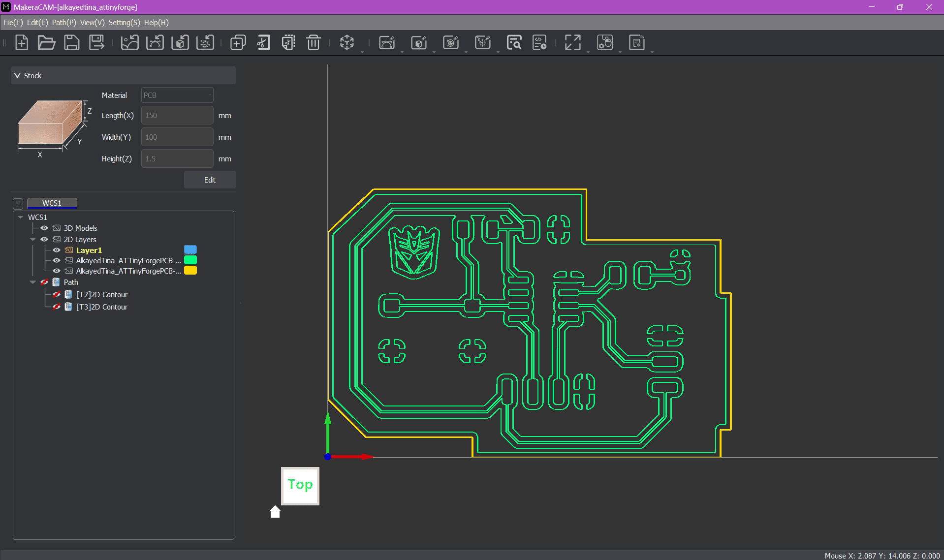Click the trash can delete icon
This screenshot has width=944, height=560.
(313, 43)
